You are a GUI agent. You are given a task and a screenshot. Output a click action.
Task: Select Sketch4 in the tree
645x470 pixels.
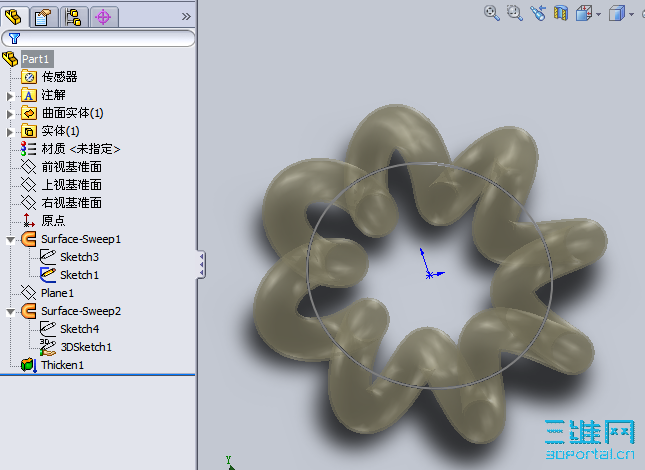pos(79,329)
